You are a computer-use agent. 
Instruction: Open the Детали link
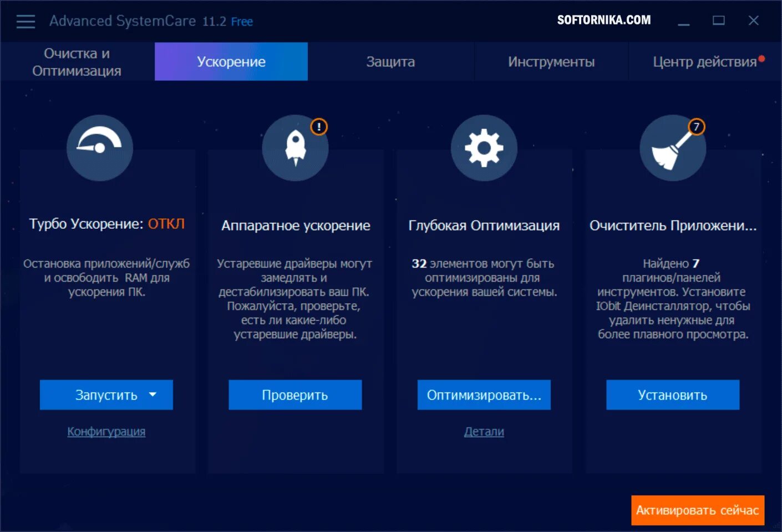[484, 431]
